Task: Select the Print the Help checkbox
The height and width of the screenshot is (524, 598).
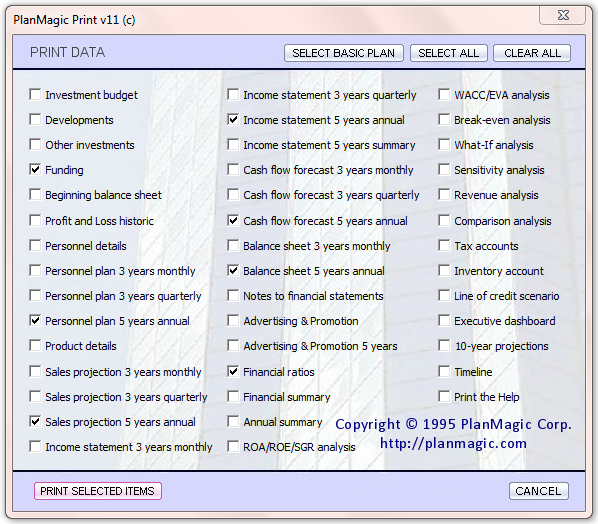Action: coord(444,396)
